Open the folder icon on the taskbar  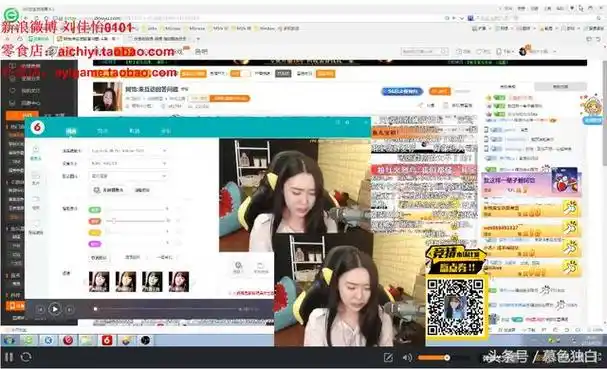pyautogui.click(x=87, y=340)
